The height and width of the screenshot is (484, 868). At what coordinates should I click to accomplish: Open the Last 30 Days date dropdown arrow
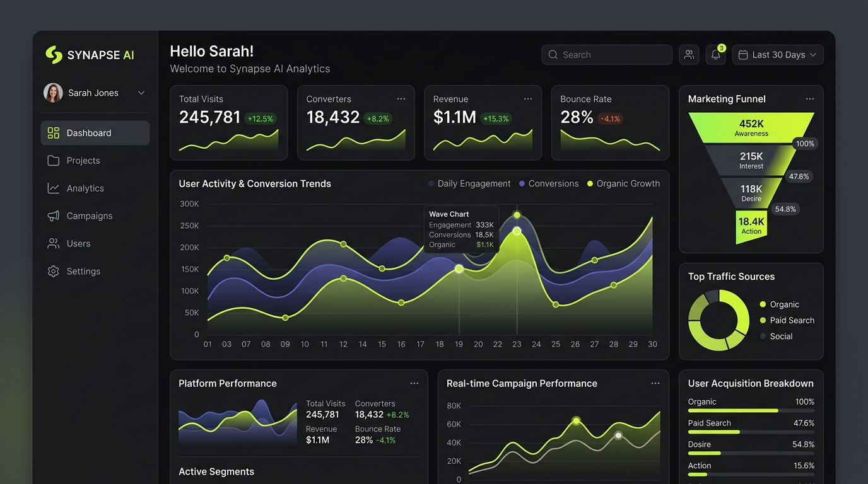[813, 55]
